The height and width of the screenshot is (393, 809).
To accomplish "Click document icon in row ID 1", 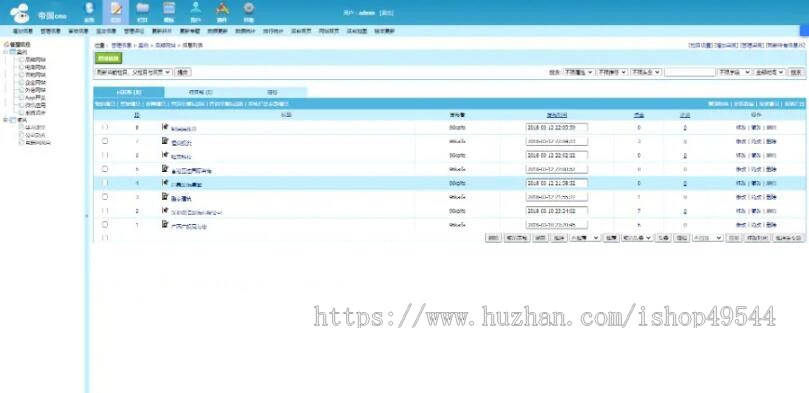I will [165, 224].
